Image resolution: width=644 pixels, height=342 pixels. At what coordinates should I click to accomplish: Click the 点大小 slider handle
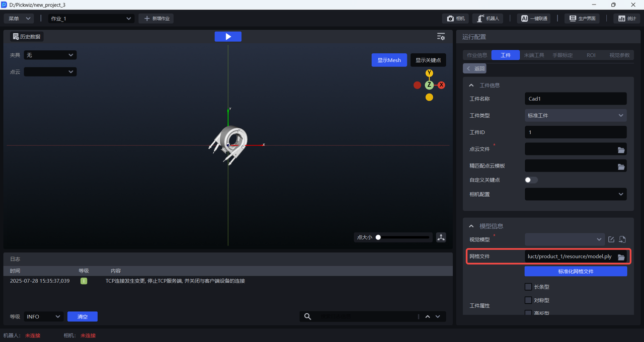point(378,237)
